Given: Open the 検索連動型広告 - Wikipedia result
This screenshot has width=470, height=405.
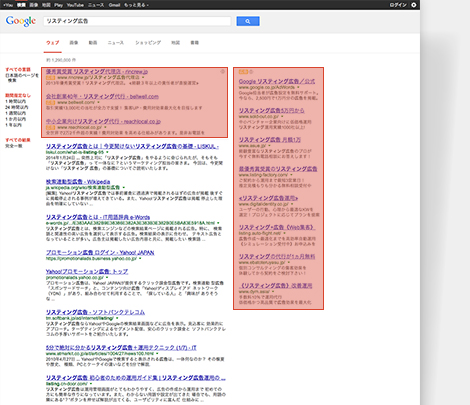Looking at the screenshot, I should [x=78, y=182].
